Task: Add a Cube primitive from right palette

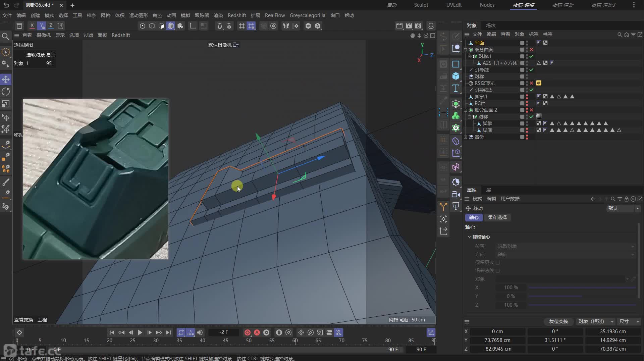Action: coord(455,76)
